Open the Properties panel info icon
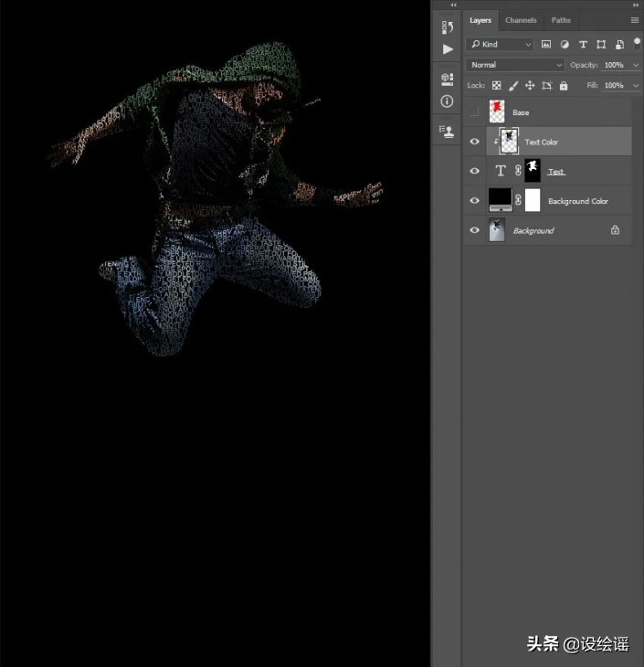This screenshot has width=644, height=667. point(447,101)
